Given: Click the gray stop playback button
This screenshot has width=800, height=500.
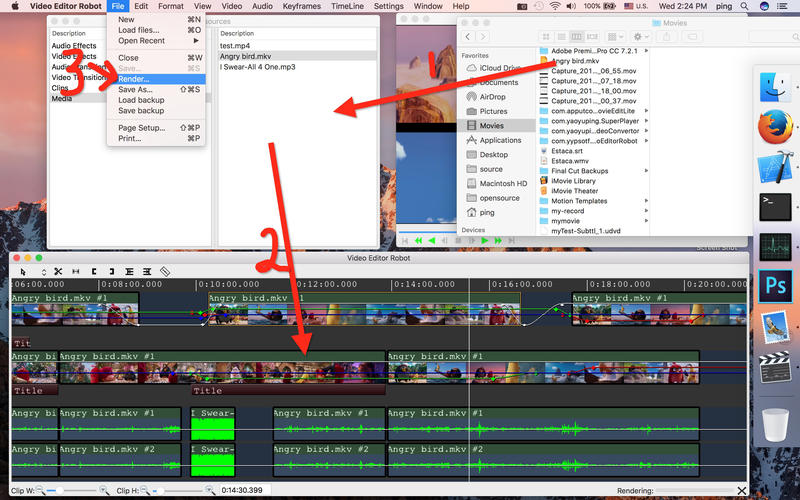Looking at the screenshot, I should click(x=458, y=240).
